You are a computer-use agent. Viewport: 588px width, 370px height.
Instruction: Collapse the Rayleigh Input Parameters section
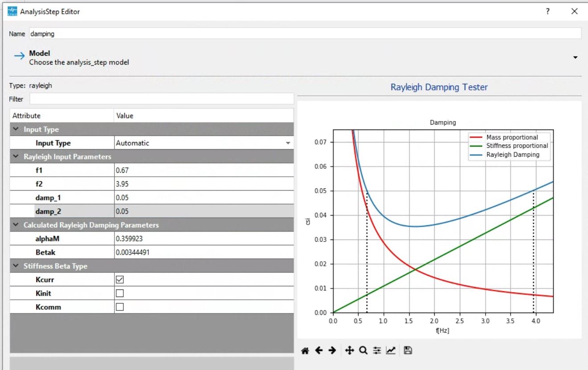(16, 157)
